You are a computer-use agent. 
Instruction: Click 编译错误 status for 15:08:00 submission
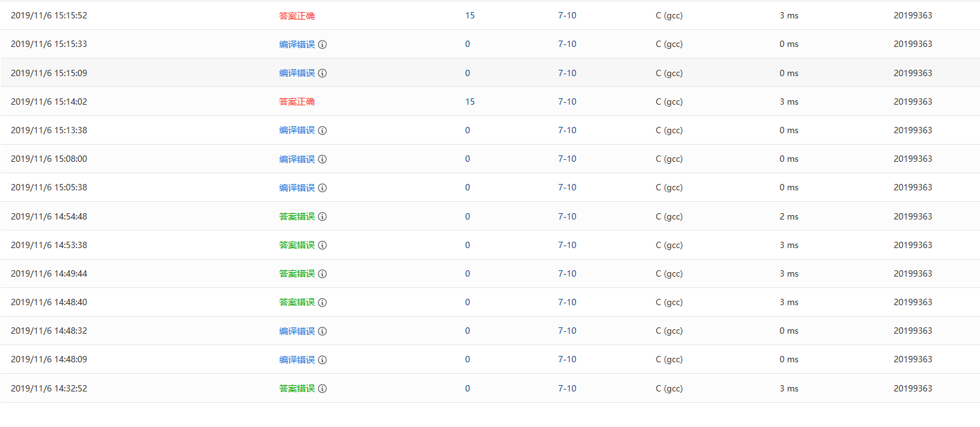(x=297, y=159)
